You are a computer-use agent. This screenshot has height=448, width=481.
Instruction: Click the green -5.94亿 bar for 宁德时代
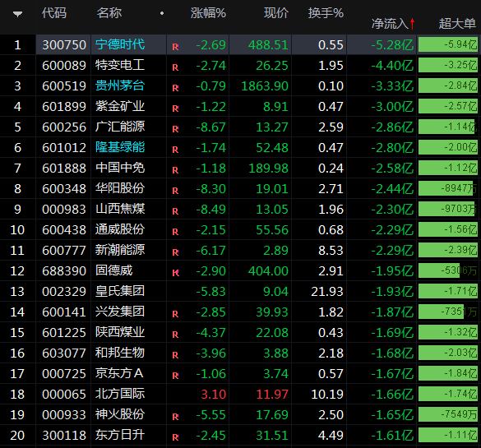(448, 44)
